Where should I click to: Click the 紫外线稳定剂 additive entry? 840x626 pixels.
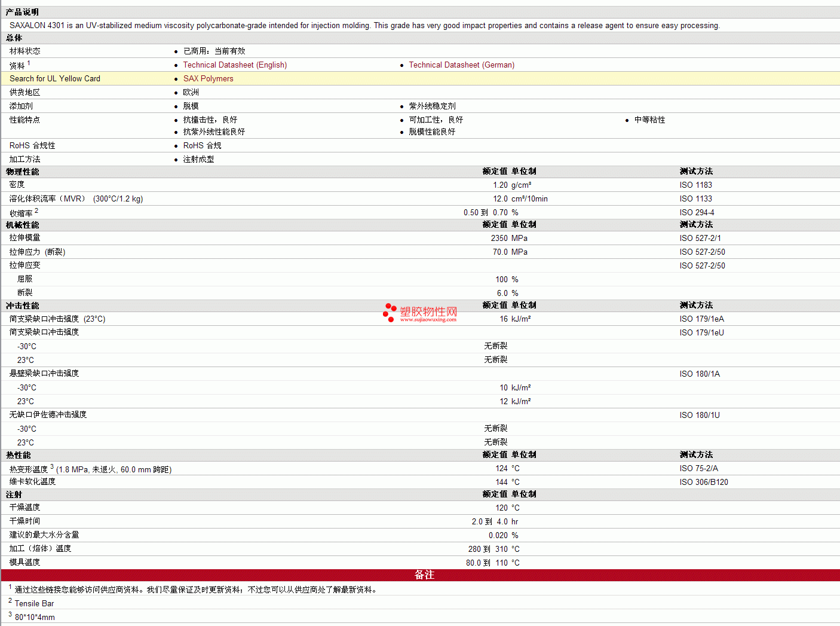[432, 106]
